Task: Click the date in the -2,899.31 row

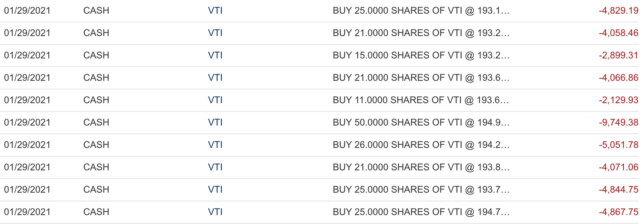Action: [27, 55]
